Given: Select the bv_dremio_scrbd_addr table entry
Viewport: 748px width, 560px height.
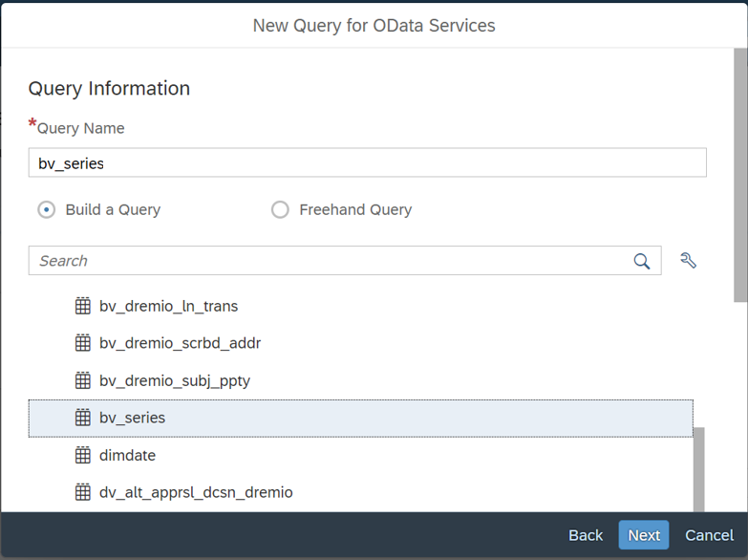Looking at the screenshot, I should pos(361,343).
